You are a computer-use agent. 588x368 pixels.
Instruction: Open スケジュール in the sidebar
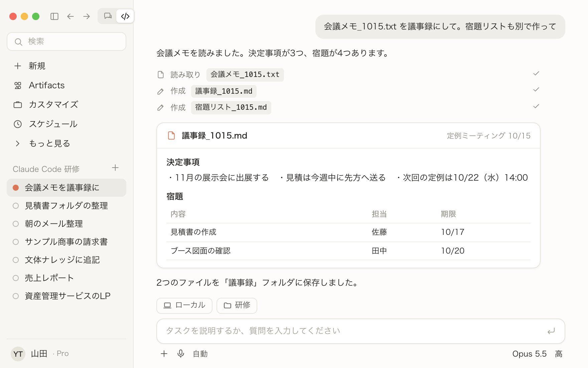click(x=66, y=124)
